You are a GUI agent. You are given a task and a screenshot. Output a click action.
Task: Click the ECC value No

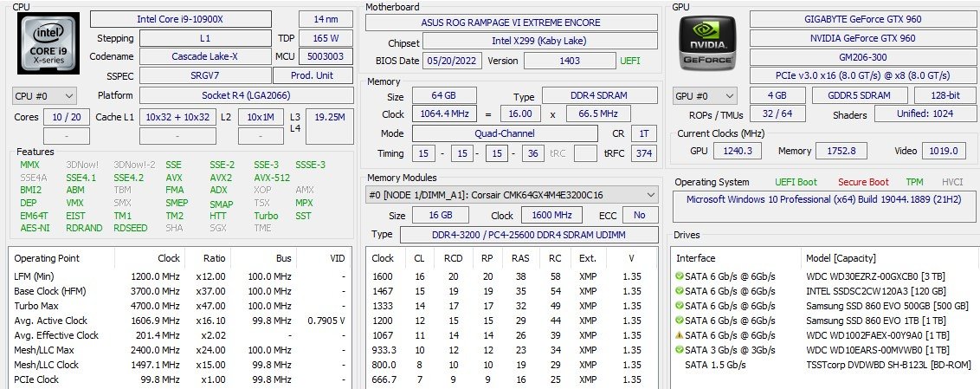point(640,215)
